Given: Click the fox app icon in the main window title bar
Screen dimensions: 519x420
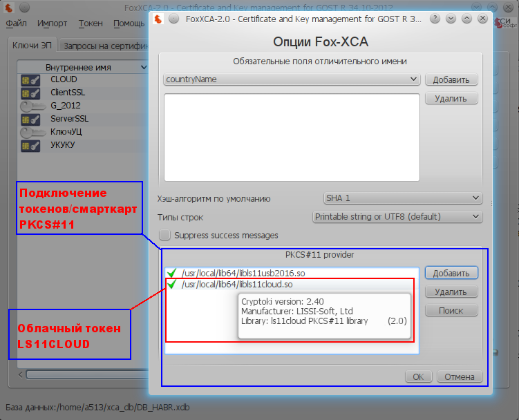Looking at the screenshot, I should [8, 8].
